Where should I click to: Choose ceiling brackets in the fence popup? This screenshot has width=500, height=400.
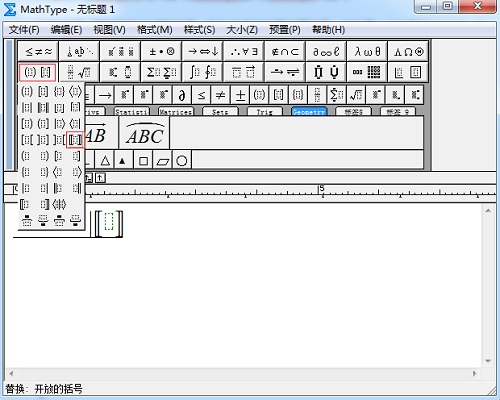(75, 107)
